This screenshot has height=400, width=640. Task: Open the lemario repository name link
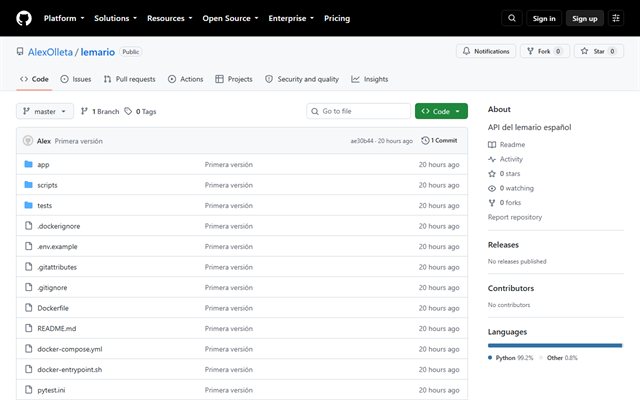click(x=98, y=52)
